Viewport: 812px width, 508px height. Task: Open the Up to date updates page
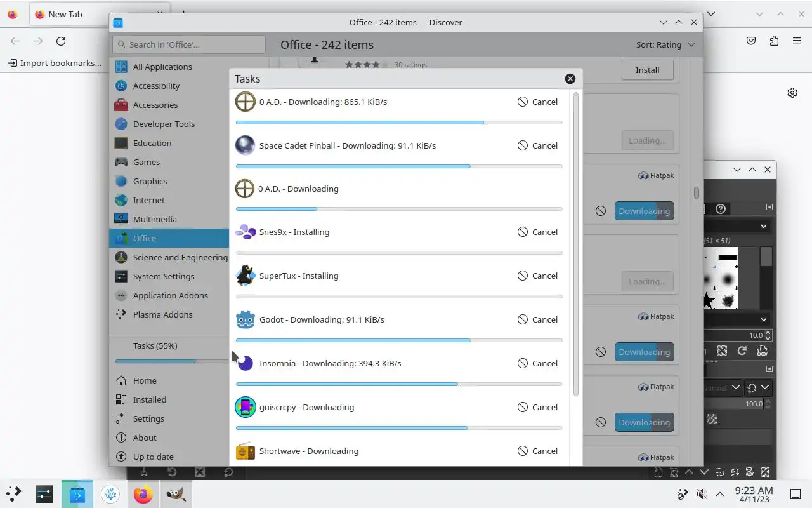[x=169, y=457]
